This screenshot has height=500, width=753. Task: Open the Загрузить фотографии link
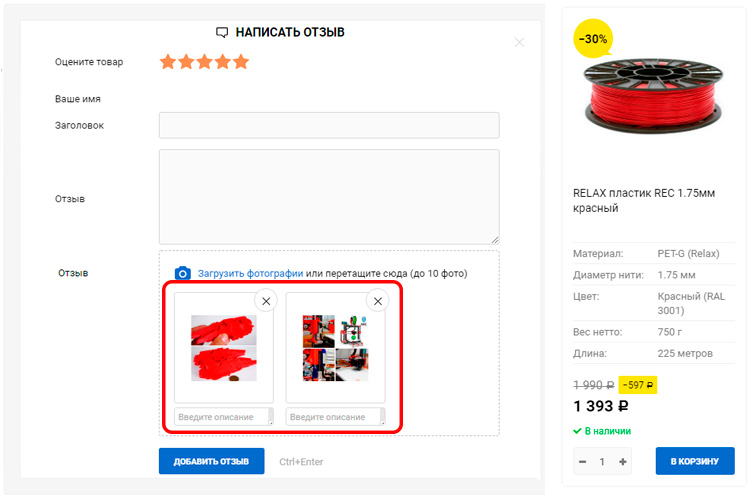[x=250, y=273]
